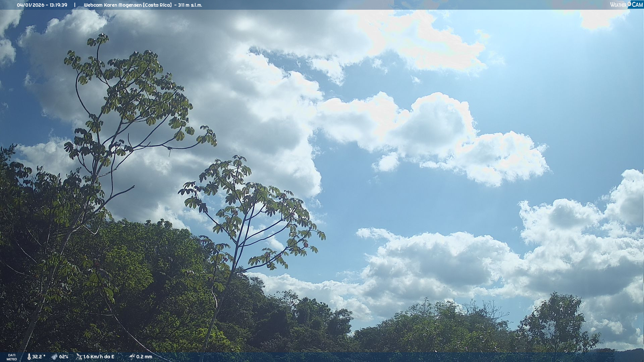Click the 04/01/2026 date and time stamp

coord(42,5)
